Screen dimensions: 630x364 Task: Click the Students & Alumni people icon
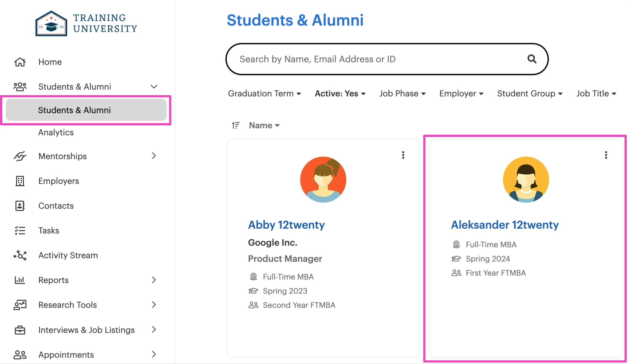(x=20, y=87)
